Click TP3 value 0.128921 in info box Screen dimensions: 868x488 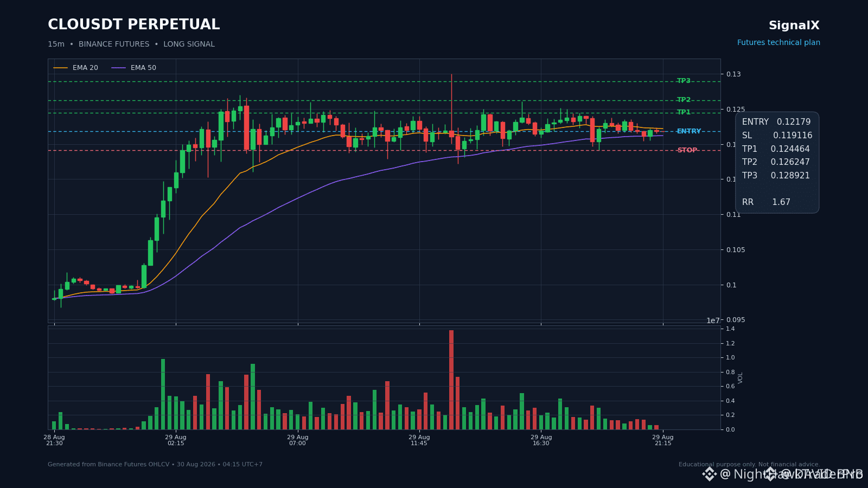point(790,176)
